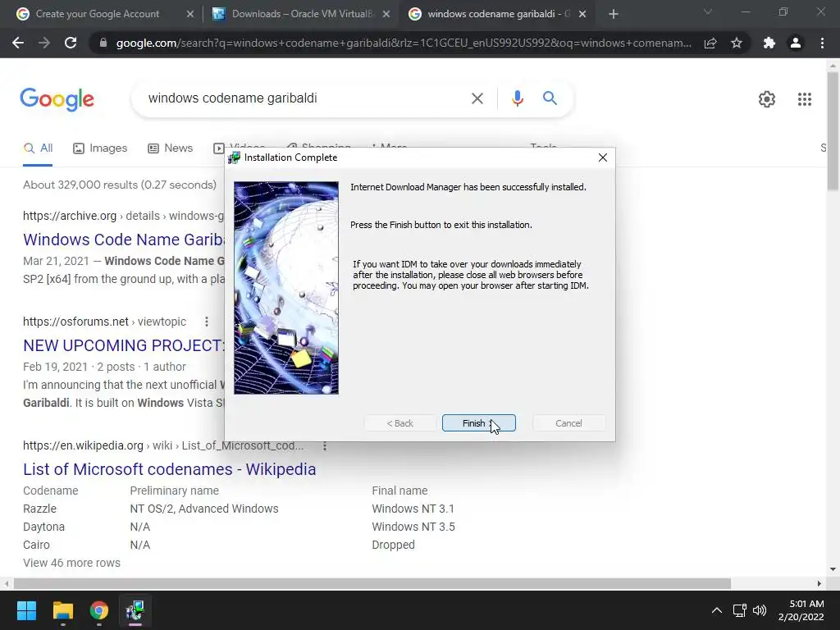
Task: Click the volume tray icon
Action: (760, 610)
